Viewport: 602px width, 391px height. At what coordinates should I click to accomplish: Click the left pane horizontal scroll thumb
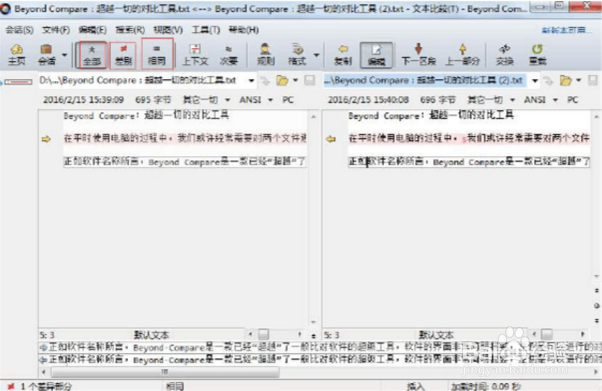263,334
